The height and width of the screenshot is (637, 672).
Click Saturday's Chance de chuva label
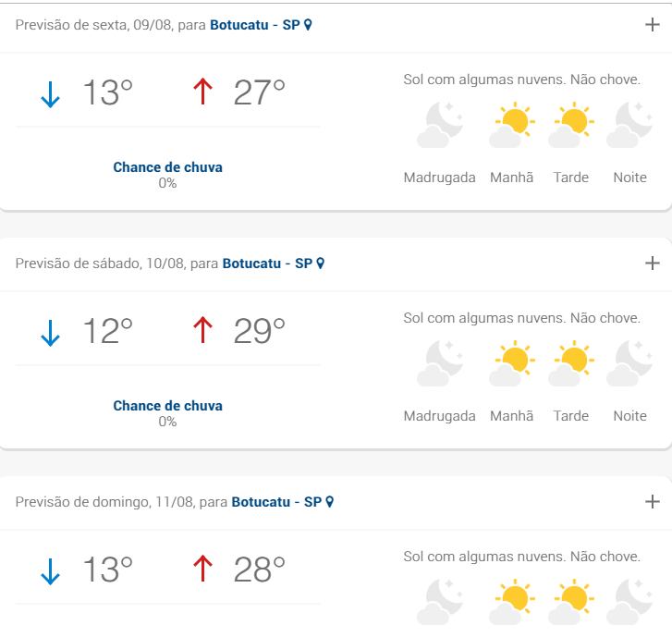167,406
